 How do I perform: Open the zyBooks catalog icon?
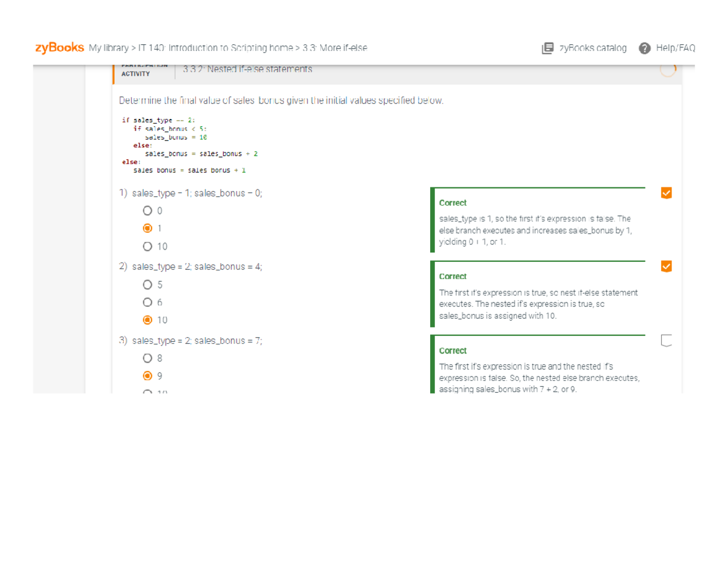point(547,47)
